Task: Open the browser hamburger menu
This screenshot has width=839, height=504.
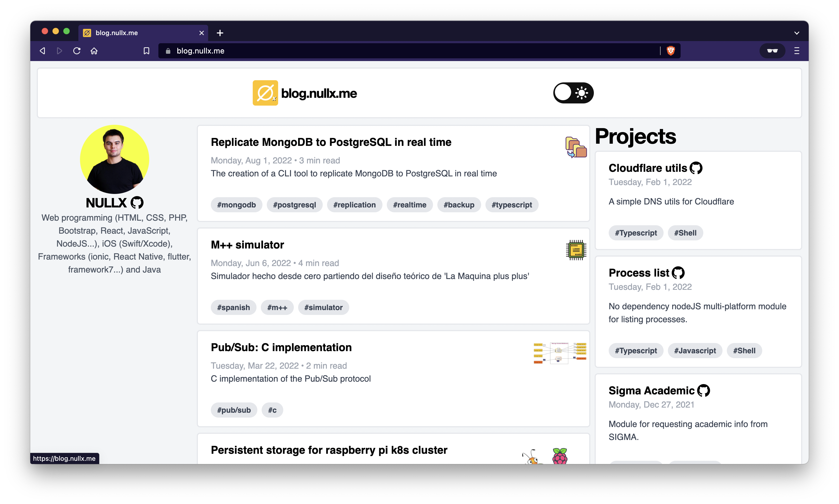Action: point(797,51)
